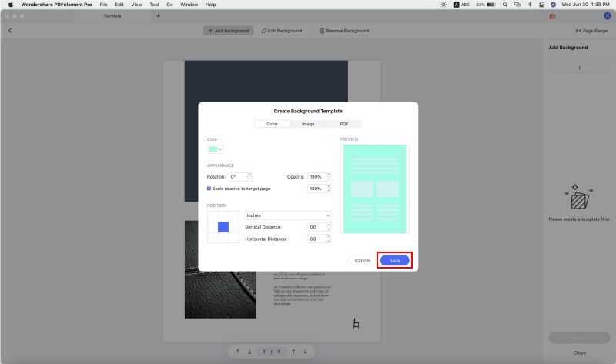Open the View menu
Image resolution: width=616 pixels, height=364 pixels.
pyautogui.click(x=136, y=5)
